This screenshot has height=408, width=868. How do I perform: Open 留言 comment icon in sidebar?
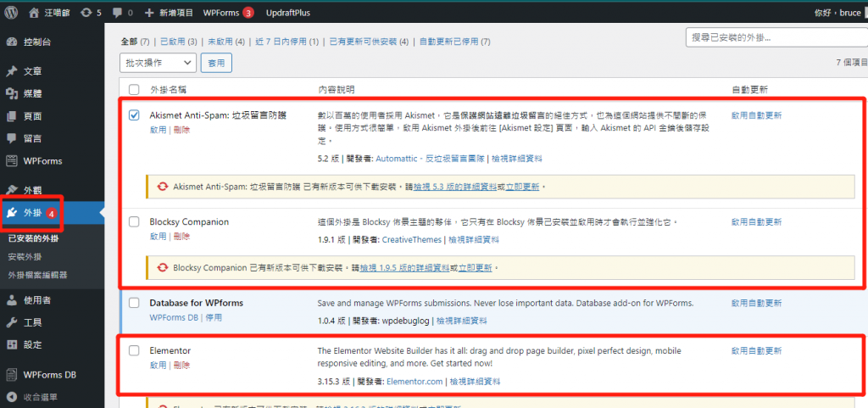pyautogui.click(x=12, y=138)
